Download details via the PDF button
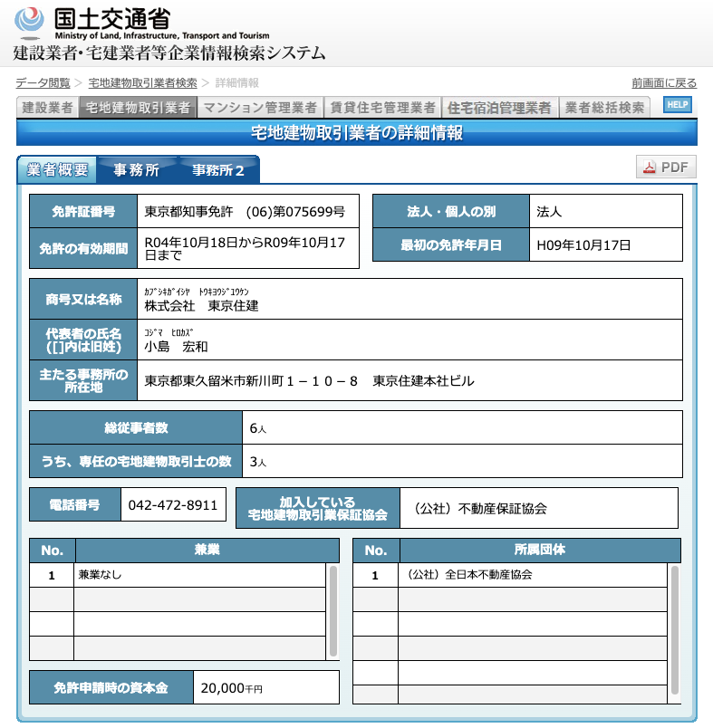The width and height of the screenshot is (713, 728). 666,168
